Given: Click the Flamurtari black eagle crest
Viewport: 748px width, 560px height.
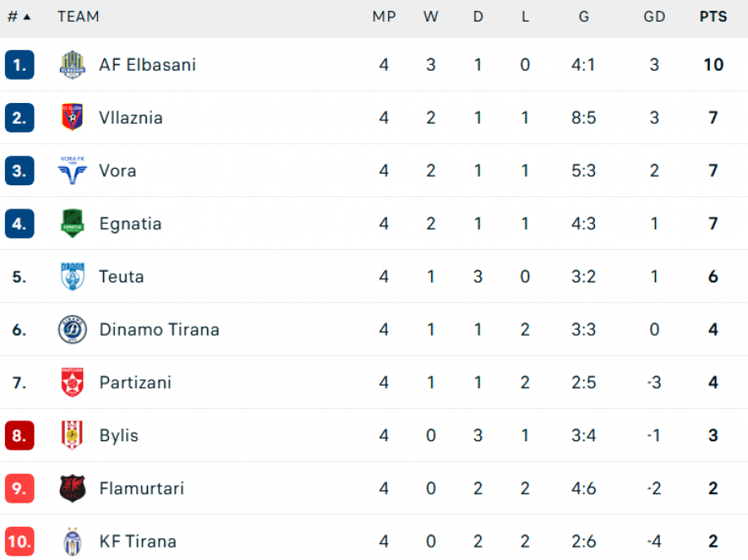Looking at the screenshot, I should coord(72,488).
